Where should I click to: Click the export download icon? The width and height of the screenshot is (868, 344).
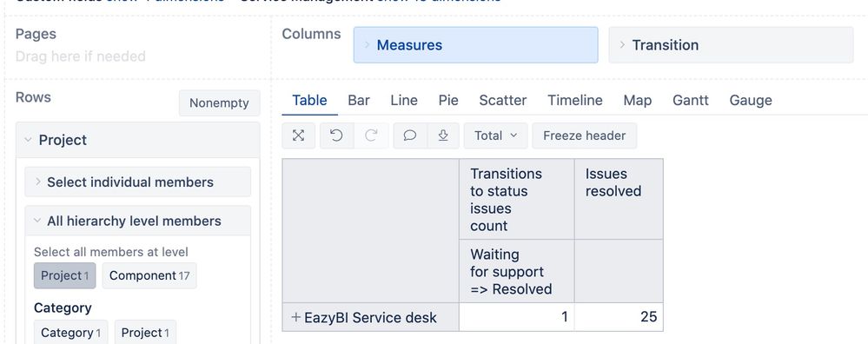point(443,136)
